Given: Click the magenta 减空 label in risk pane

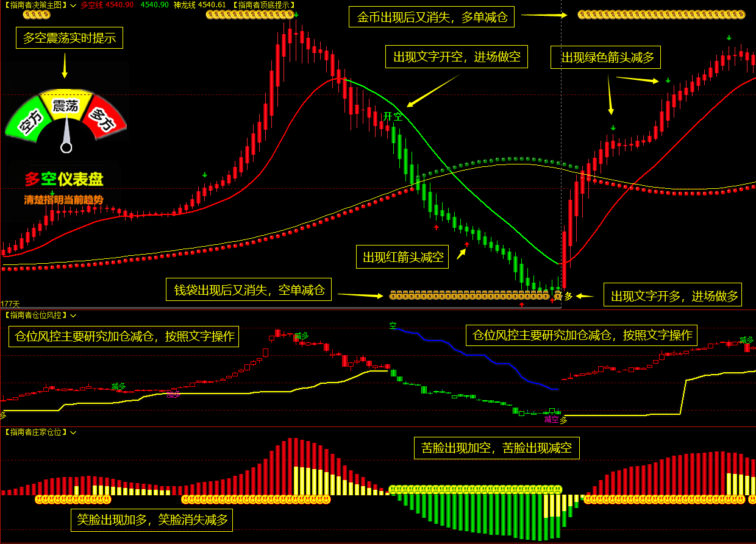Looking at the screenshot, I should pyautogui.click(x=551, y=419).
